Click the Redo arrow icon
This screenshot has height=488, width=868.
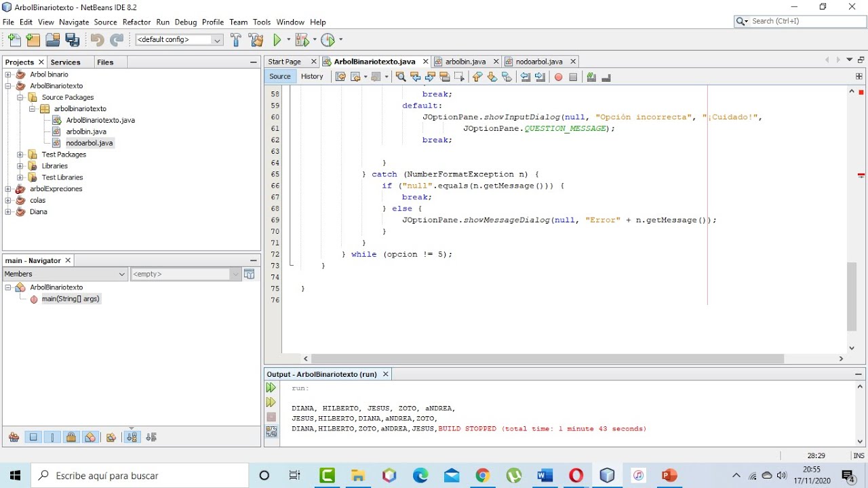click(x=117, y=40)
